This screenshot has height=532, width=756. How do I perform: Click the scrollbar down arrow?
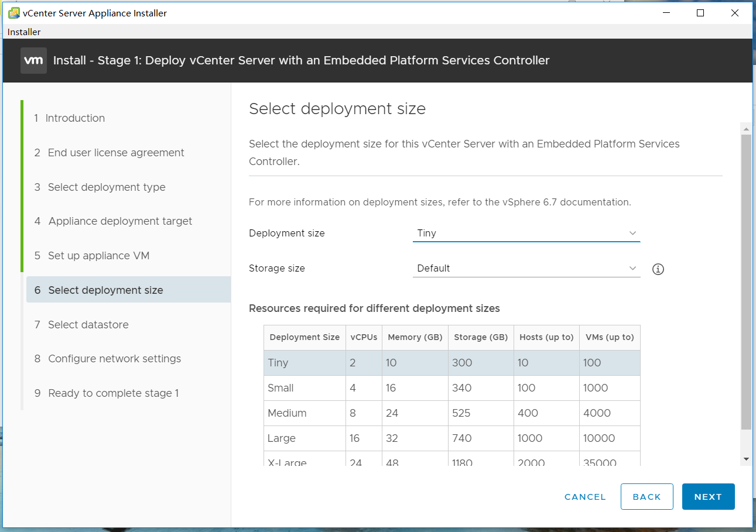click(746, 459)
